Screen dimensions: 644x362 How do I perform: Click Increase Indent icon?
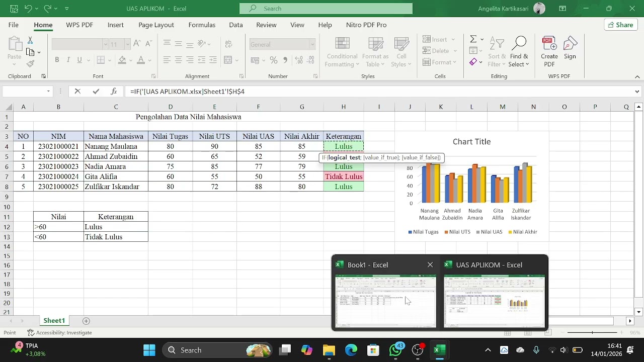[213, 60]
